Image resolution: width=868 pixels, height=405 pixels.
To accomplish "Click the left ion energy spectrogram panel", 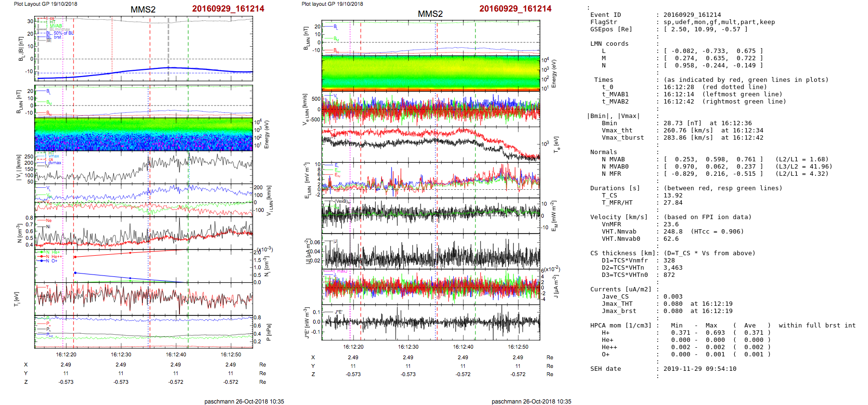I will [x=143, y=135].
